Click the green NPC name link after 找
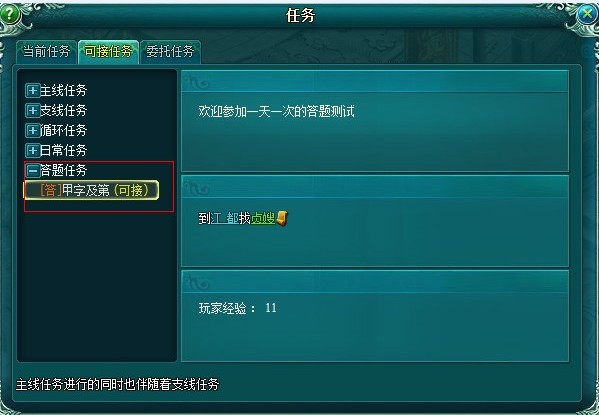Viewport: 599px width, 415px height. (x=263, y=219)
